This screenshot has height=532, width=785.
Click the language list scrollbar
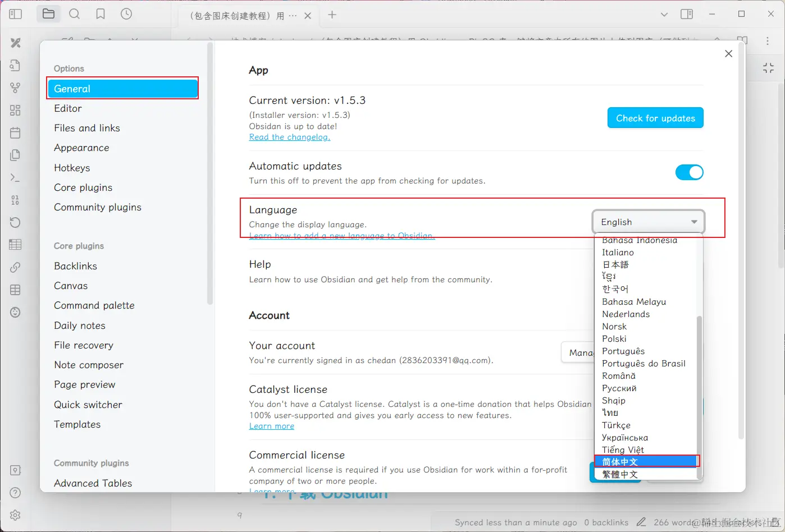pyautogui.click(x=699, y=397)
